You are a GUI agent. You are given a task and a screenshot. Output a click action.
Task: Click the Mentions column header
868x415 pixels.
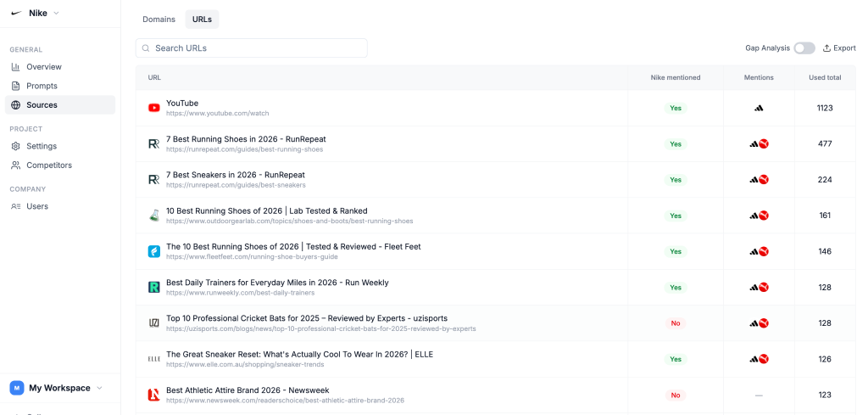click(x=759, y=77)
